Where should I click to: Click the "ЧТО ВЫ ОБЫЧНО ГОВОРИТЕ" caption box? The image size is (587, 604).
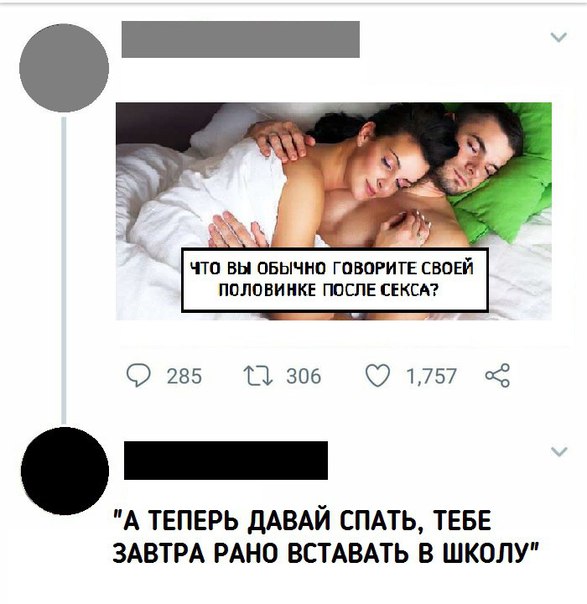(x=335, y=280)
